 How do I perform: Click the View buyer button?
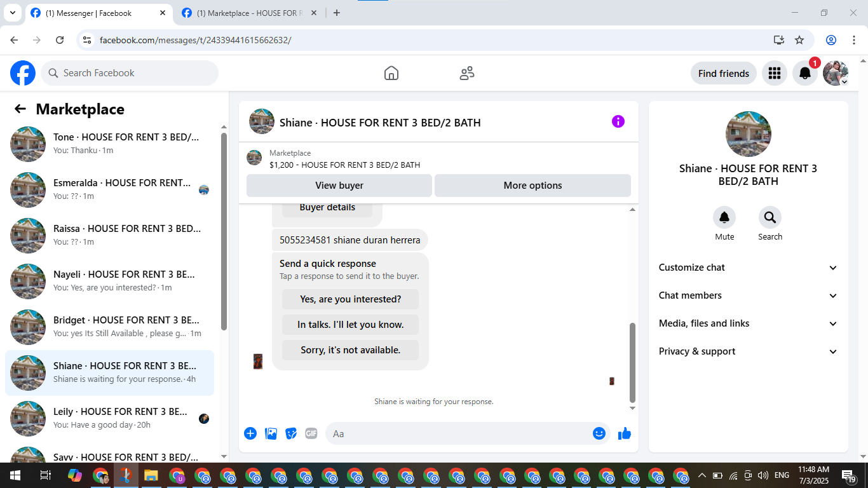[x=339, y=186]
